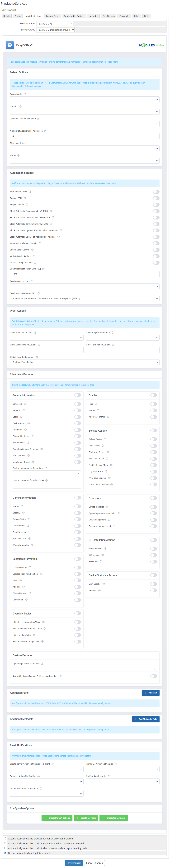Turn on Block Automatic Suspension by WHMCS
This screenshot has width=170, height=868.
[156, 211]
